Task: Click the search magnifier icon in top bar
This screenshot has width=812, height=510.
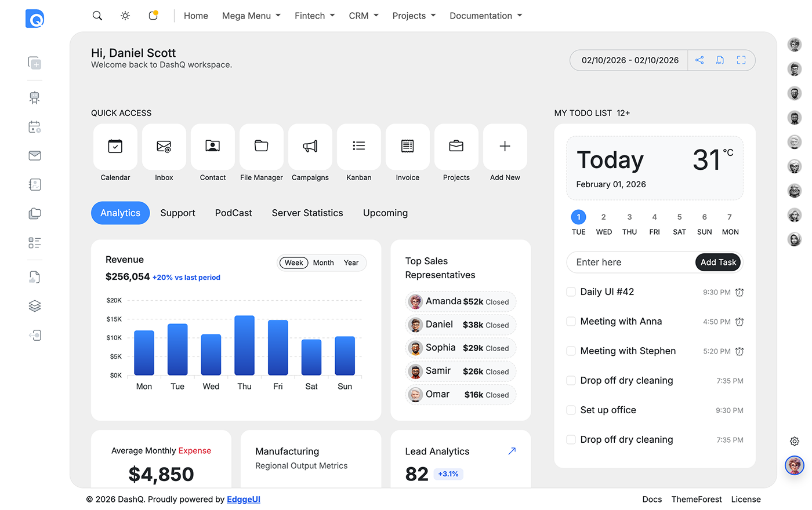Action: click(x=97, y=16)
